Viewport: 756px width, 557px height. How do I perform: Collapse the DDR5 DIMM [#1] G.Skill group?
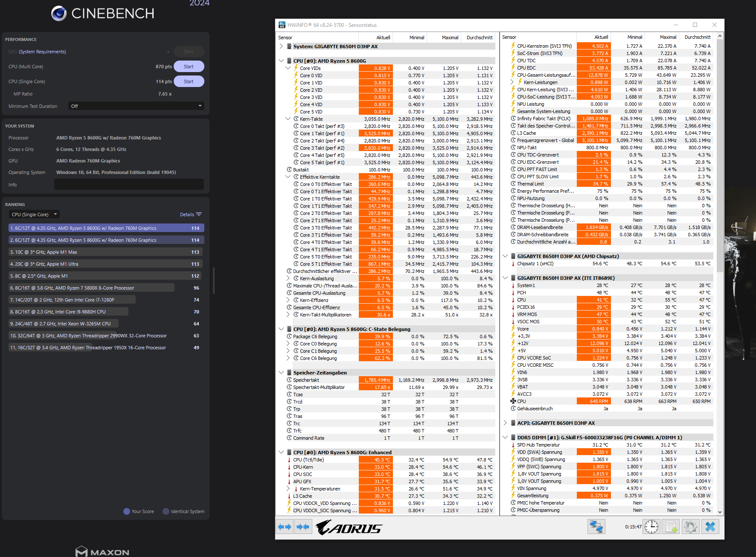505,438
